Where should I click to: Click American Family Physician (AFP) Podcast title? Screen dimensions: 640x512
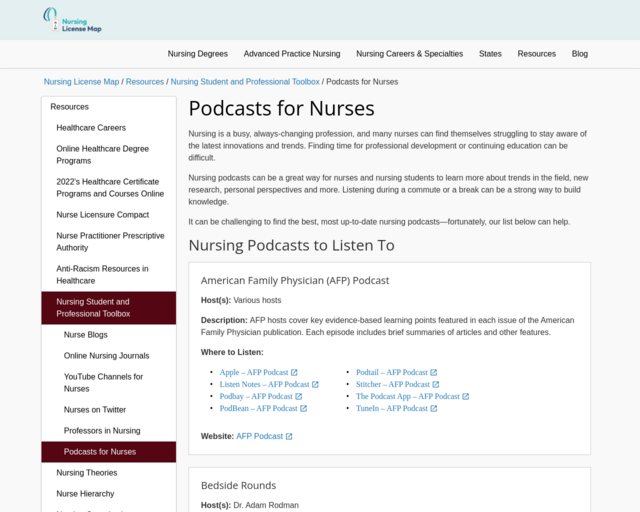click(x=295, y=280)
